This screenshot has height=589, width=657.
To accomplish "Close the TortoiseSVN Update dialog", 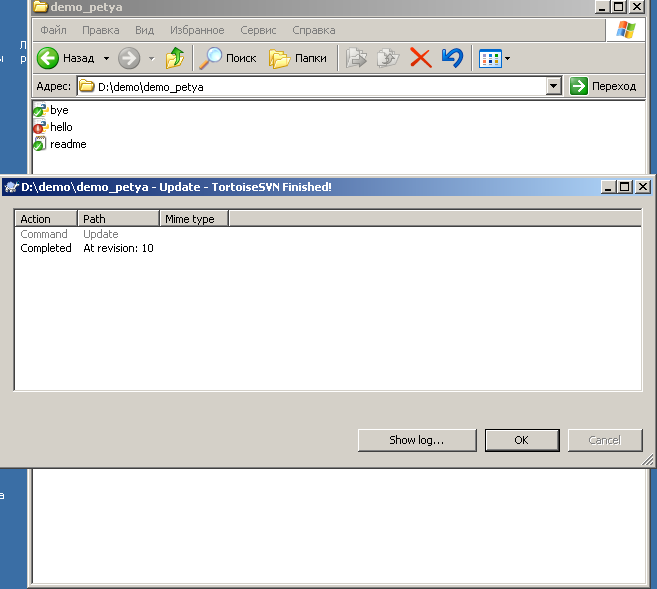I will tap(643, 186).
